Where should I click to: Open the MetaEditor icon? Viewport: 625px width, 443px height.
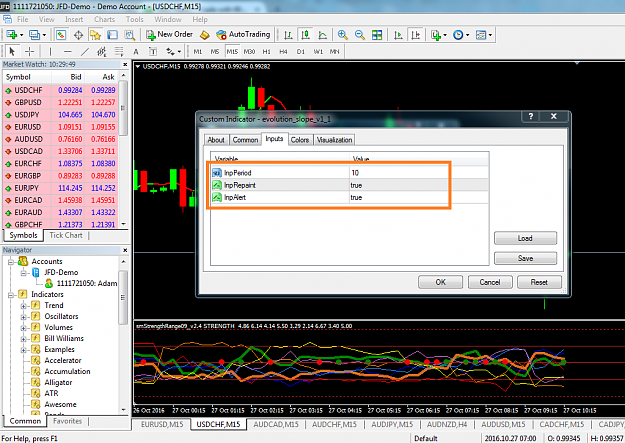click(x=204, y=35)
